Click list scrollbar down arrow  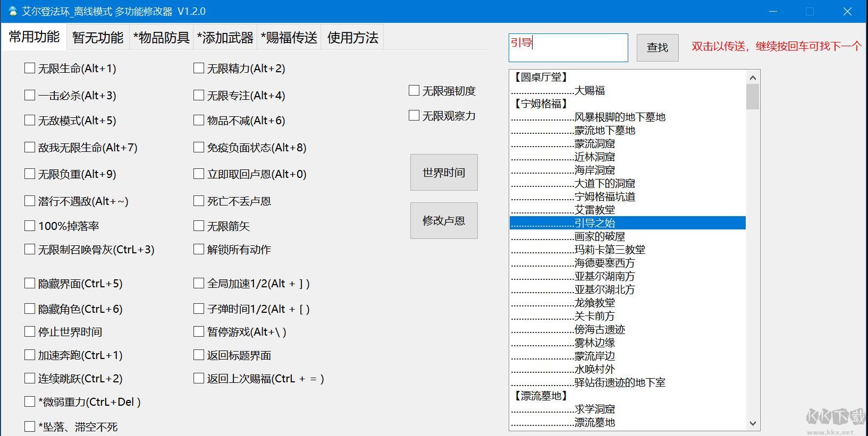pyautogui.click(x=753, y=423)
